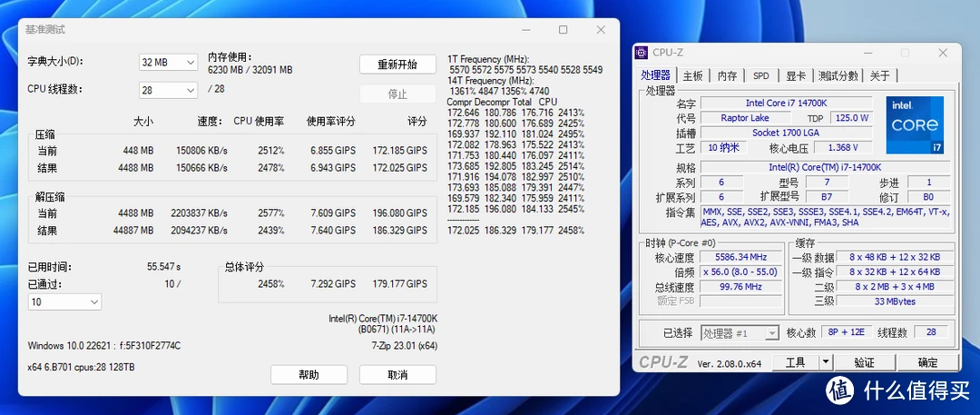Click the codename field Raptor Lake

pyautogui.click(x=745, y=118)
